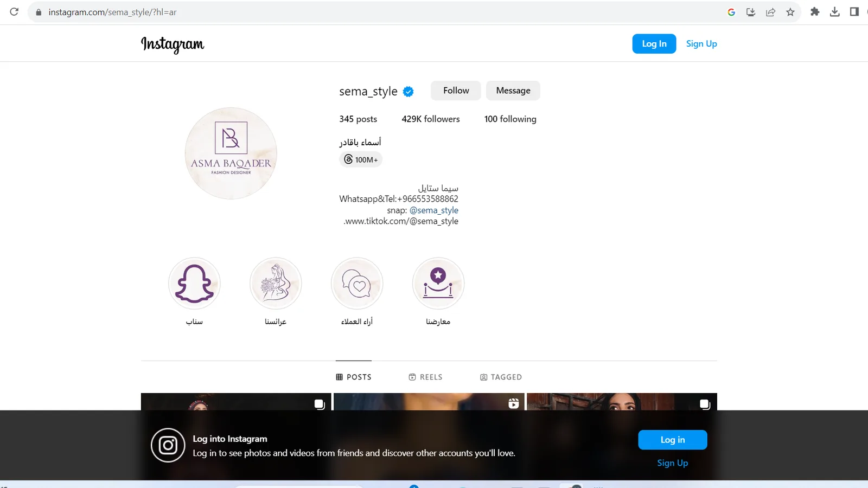This screenshot has width=868, height=488.
Task: Share this page via share icon
Action: pos(770,12)
